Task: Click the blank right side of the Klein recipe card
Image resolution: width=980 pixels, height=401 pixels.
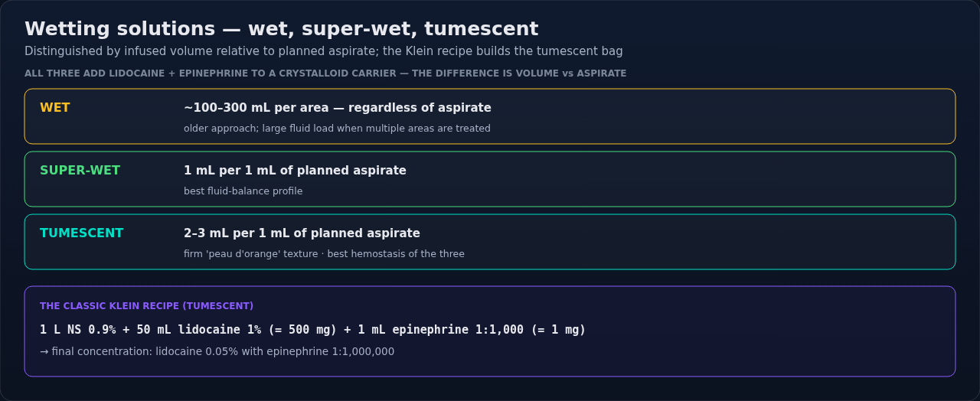Action: click(773, 331)
